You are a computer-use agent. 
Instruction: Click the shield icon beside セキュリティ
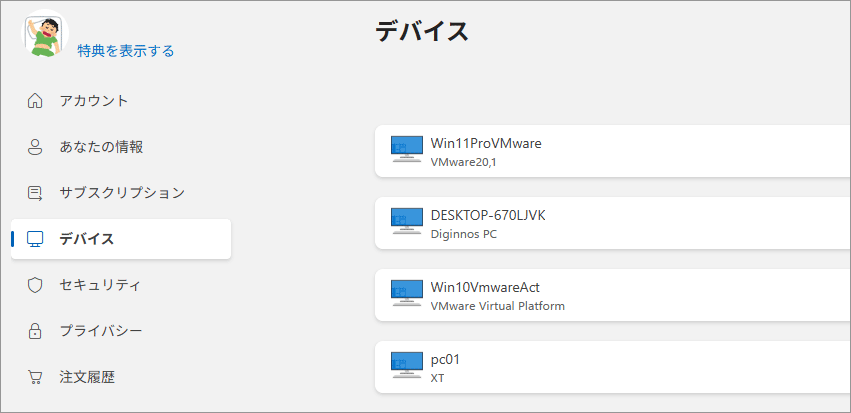pos(35,285)
